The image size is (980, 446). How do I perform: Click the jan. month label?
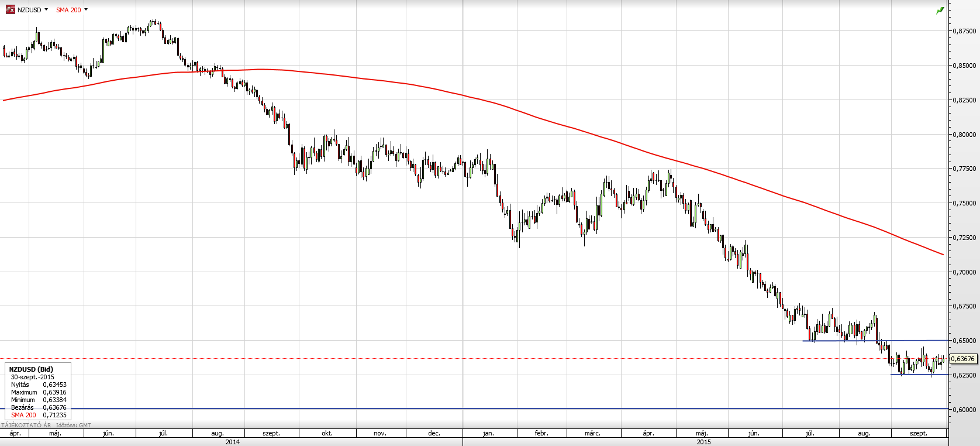(x=488, y=433)
